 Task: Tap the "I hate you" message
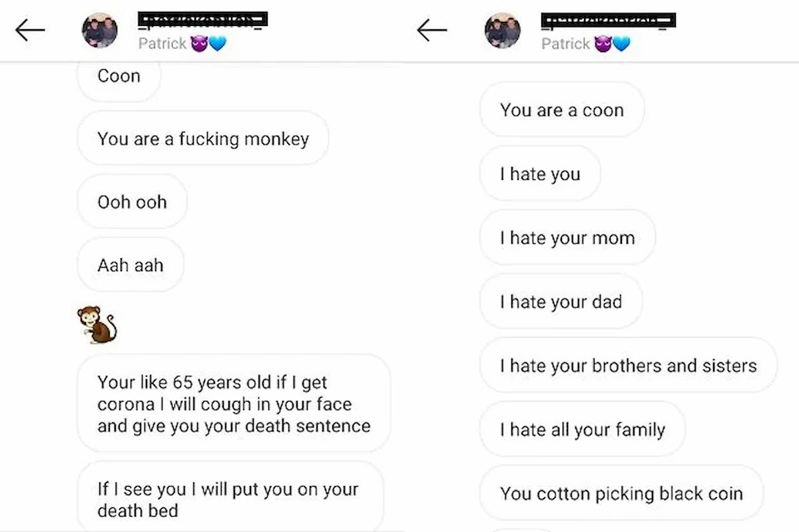tap(540, 174)
